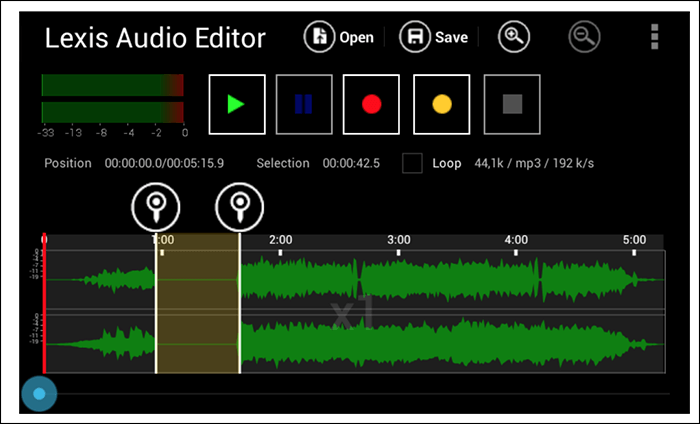Click the Open text label
Image resolution: width=700 pixels, height=424 pixels.
point(356,37)
